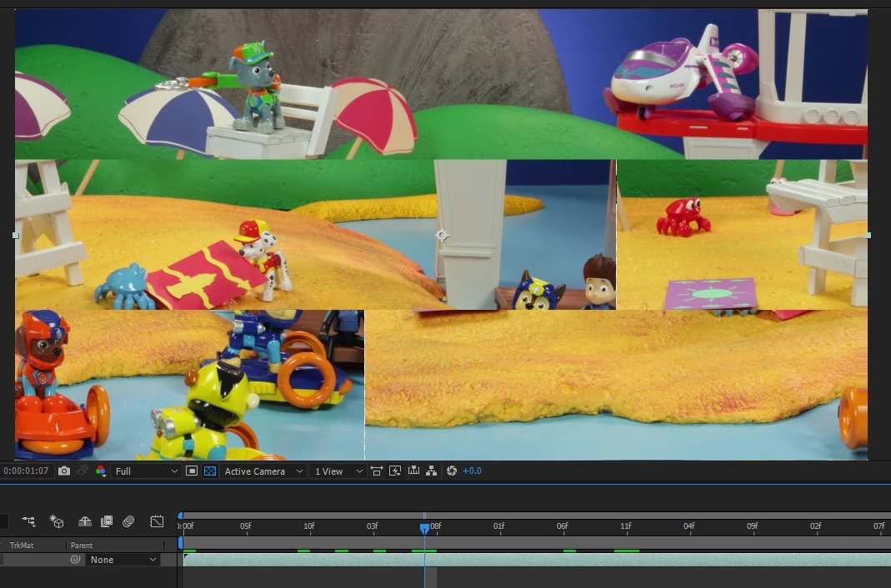Click the current time indicator playhead
The width and height of the screenshot is (891, 588).
pyautogui.click(x=424, y=528)
